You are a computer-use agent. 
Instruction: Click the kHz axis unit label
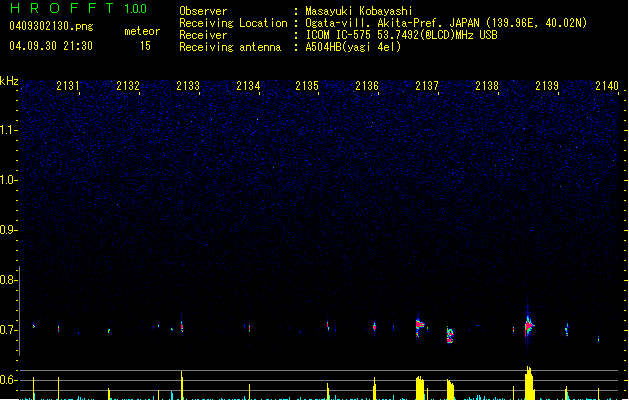[9, 81]
